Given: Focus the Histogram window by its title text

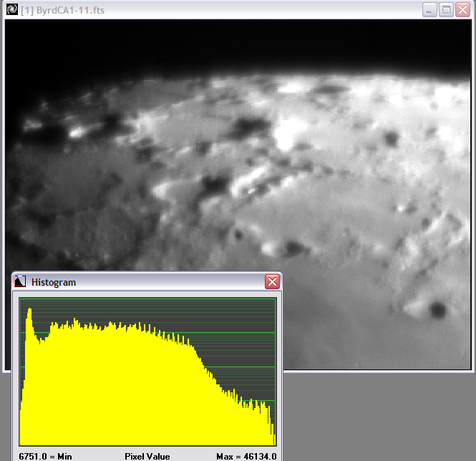Looking at the screenshot, I should click(x=54, y=282).
